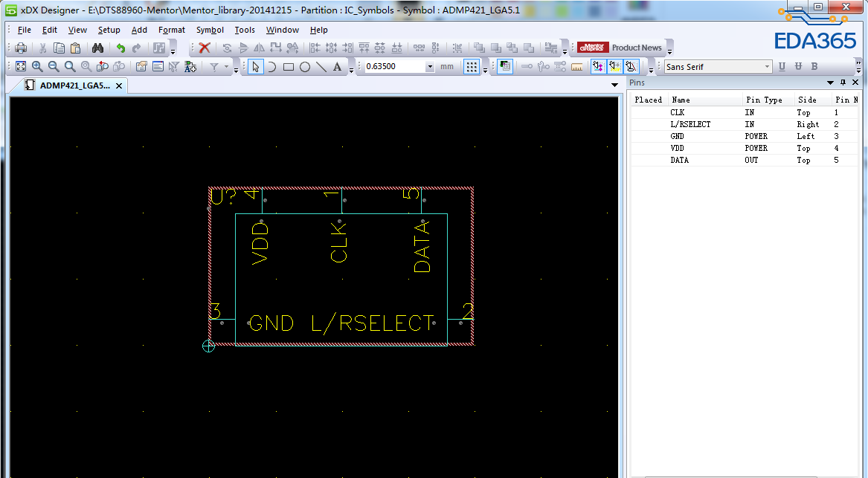The image size is (868, 478).
Task: Toggle the Strikethrough button
Action: coord(798,66)
